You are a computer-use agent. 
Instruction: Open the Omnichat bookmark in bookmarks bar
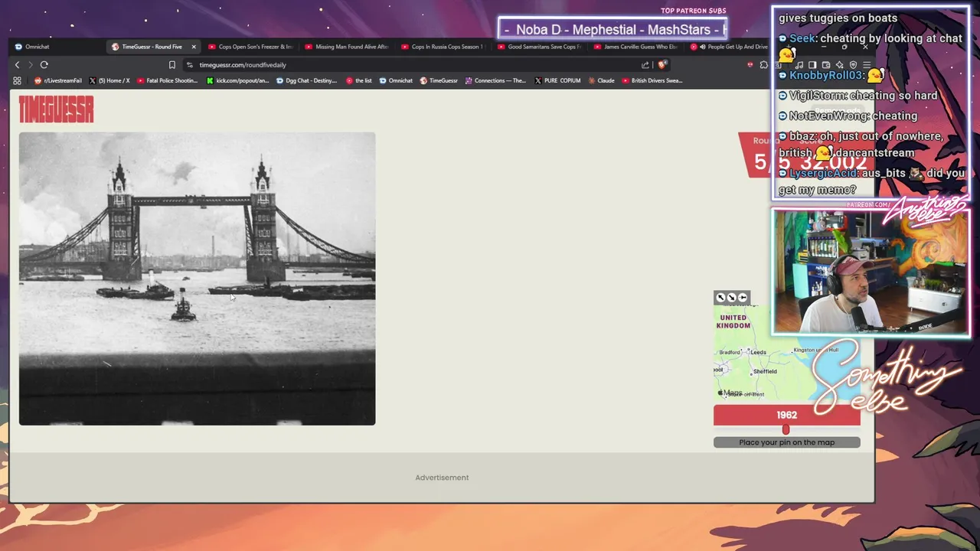[396, 80]
